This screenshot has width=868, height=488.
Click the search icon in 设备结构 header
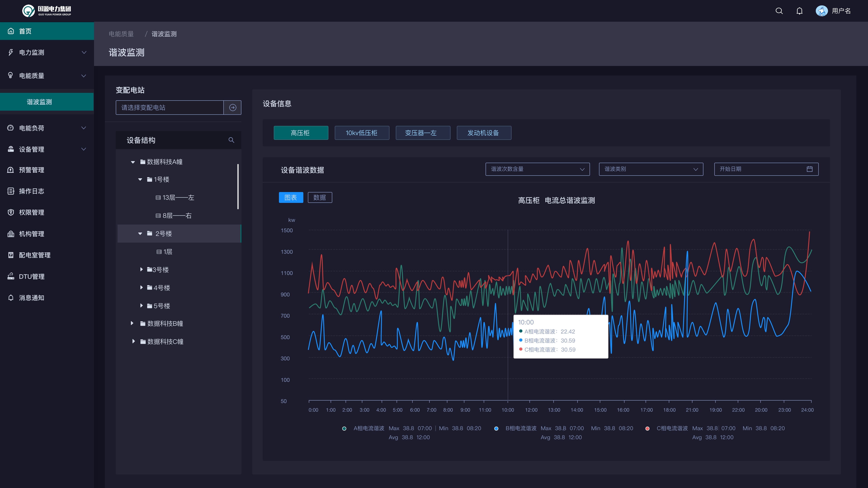pos(231,140)
